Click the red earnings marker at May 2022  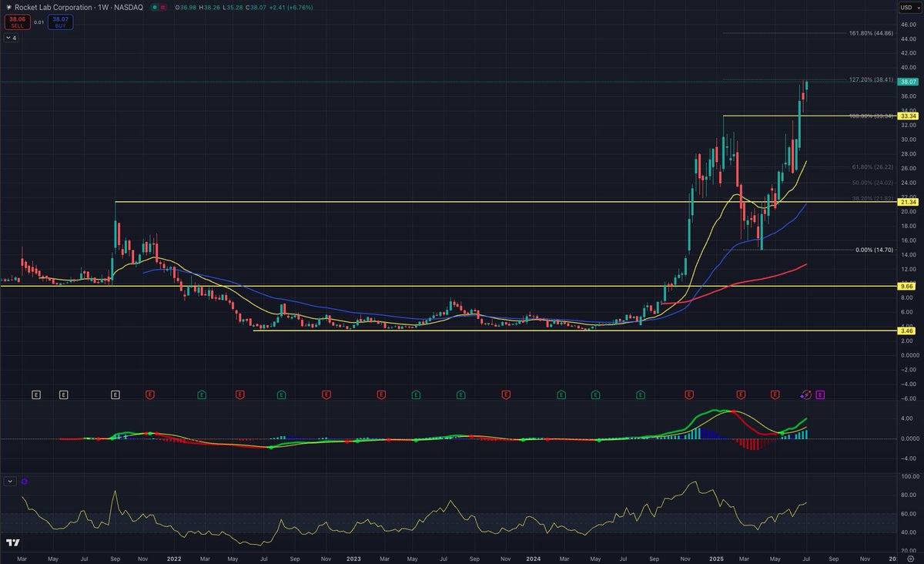[239, 394]
